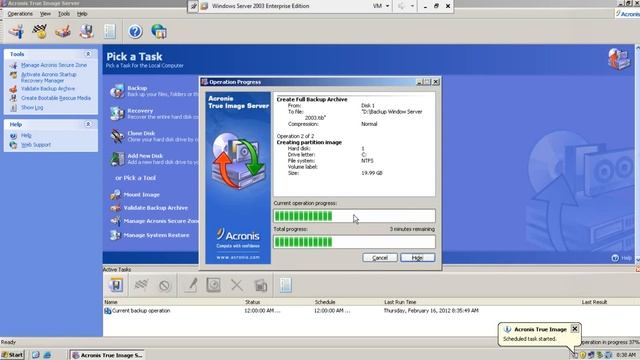Open the View menu

click(x=45, y=14)
